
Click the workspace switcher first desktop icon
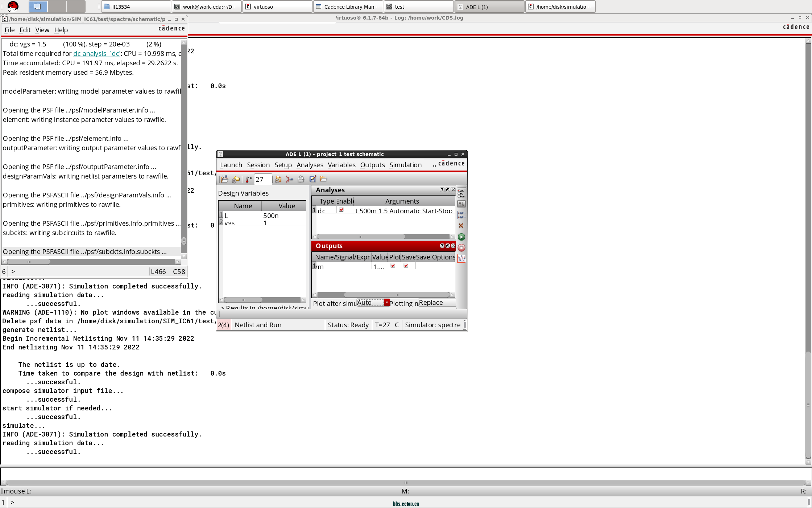pyautogui.click(x=38, y=6)
